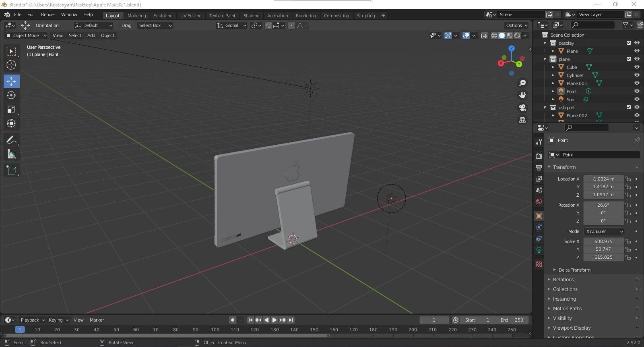
Task: Open the Render properties tab
Action: [539, 156]
